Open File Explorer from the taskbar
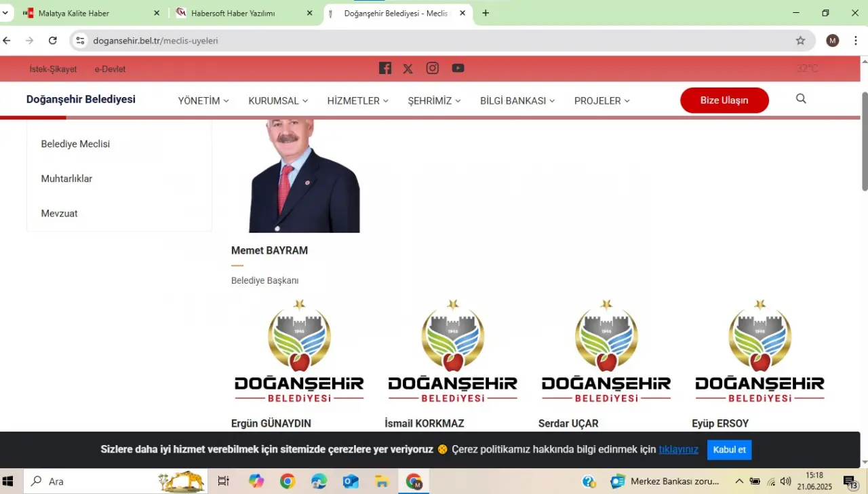 click(382, 481)
